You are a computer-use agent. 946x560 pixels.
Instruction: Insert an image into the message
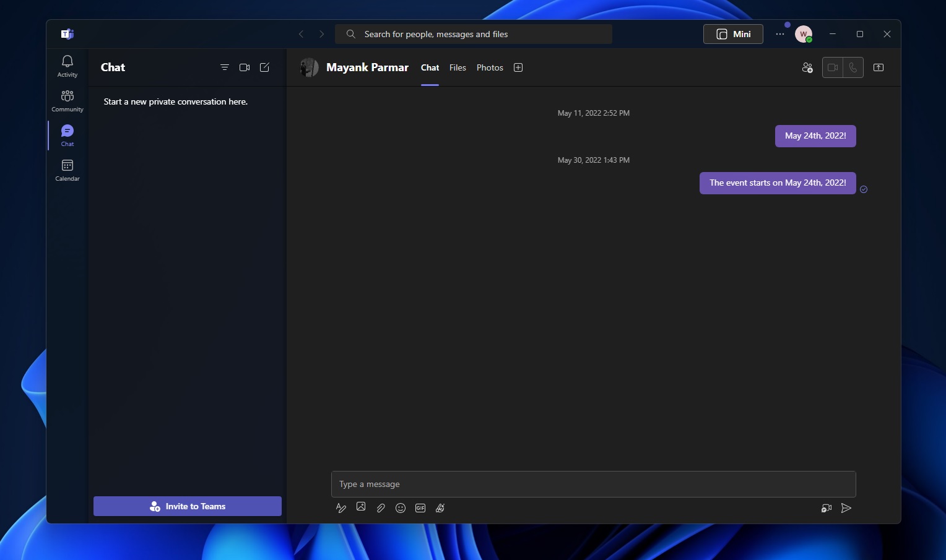click(361, 507)
